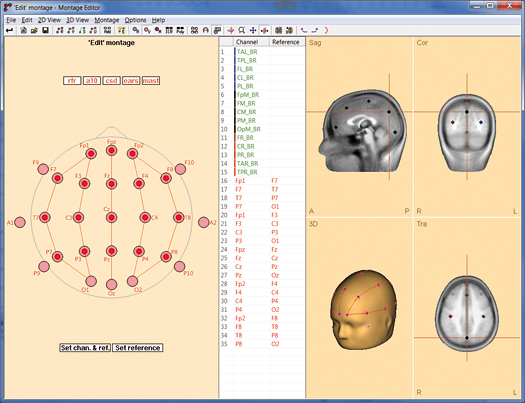Viewport: 525px width, 403px height.
Task: Select channel row 15 'TPR_BR'
Action: pos(262,172)
